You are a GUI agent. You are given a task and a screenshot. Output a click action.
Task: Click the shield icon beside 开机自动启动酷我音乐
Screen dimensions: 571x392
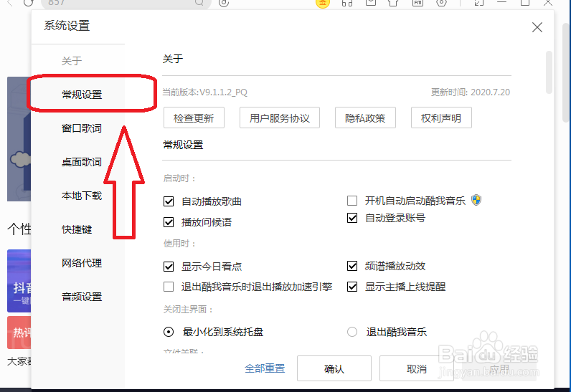point(476,200)
